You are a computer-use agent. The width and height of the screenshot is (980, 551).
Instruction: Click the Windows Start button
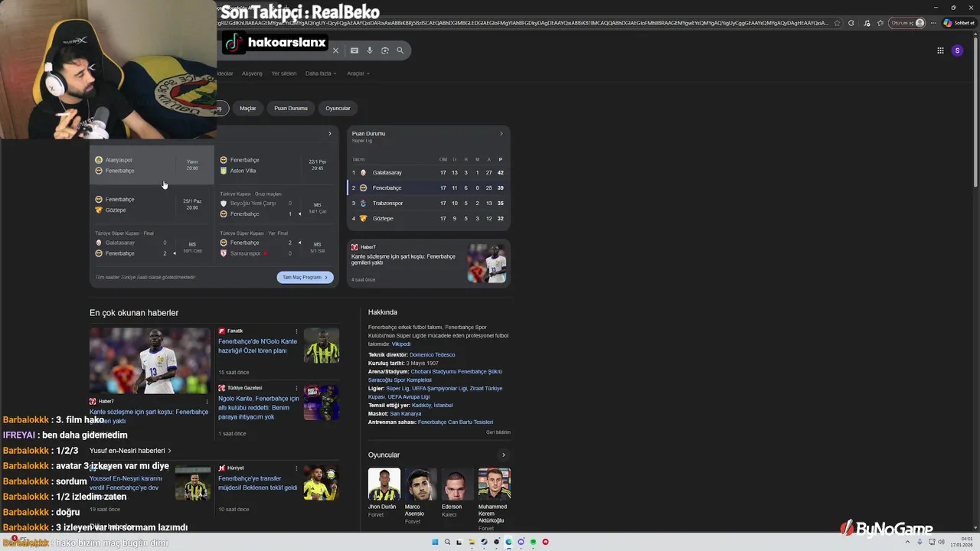(x=435, y=542)
